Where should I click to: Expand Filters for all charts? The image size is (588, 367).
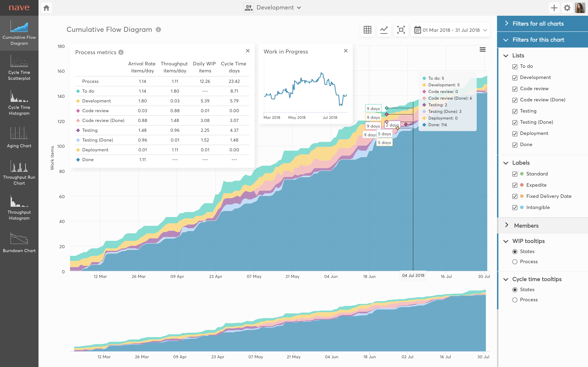click(538, 24)
